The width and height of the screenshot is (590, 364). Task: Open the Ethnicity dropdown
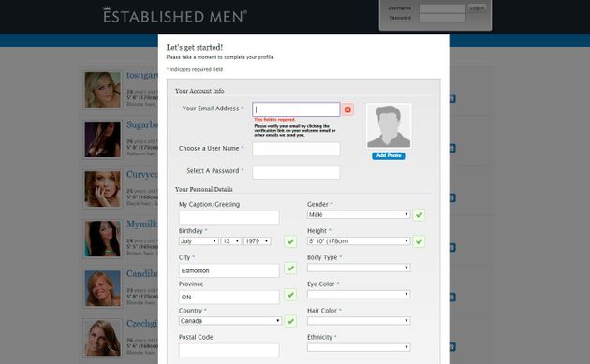[x=359, y=347]
